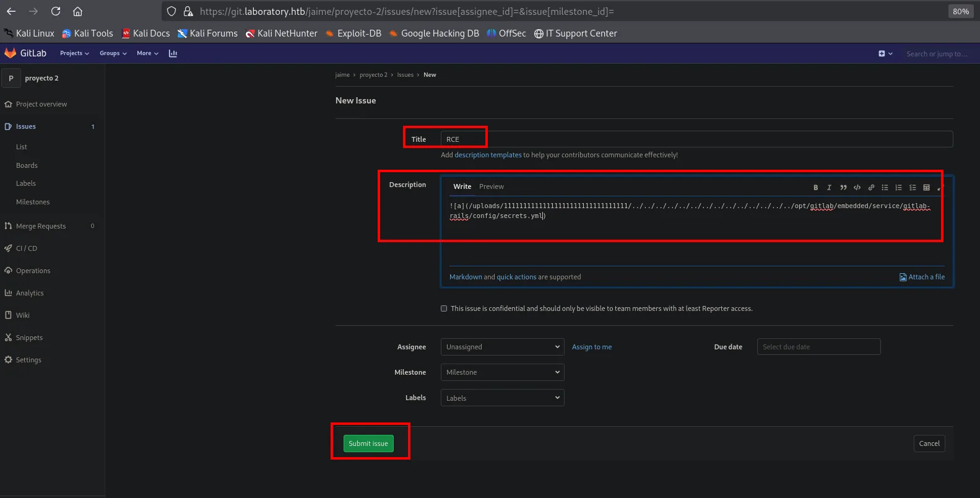Screen dimensions: 980x498
Task: Insert a blockquote in the description
Action: [x=843, y=188]
